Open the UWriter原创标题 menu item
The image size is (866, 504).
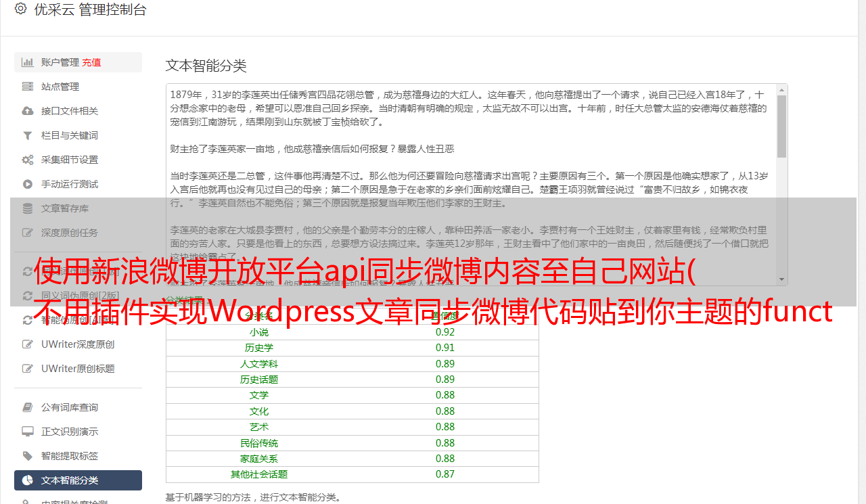pos(78,369)
